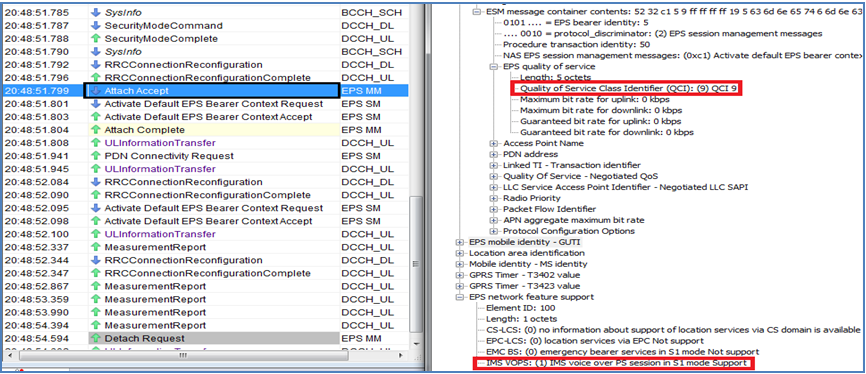
Task: Select the RRCConnectionReconfigurationComplete text at 20:48:52.090
Action: [208, 195]
